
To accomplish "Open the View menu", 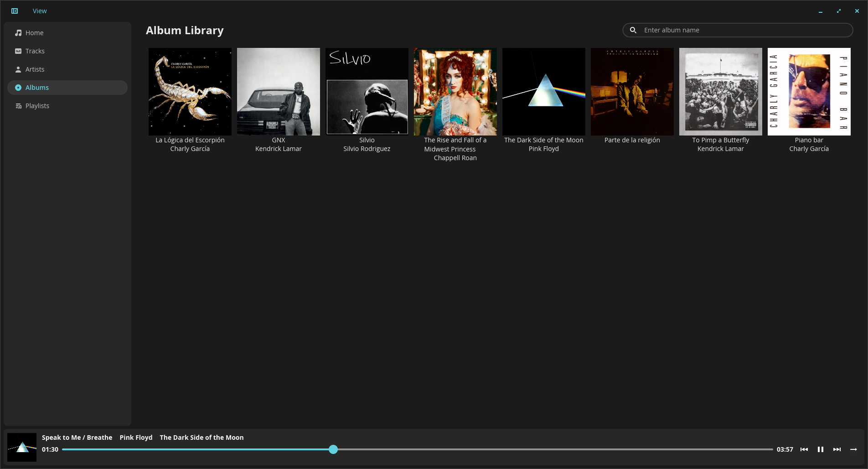I will (40, 11).
